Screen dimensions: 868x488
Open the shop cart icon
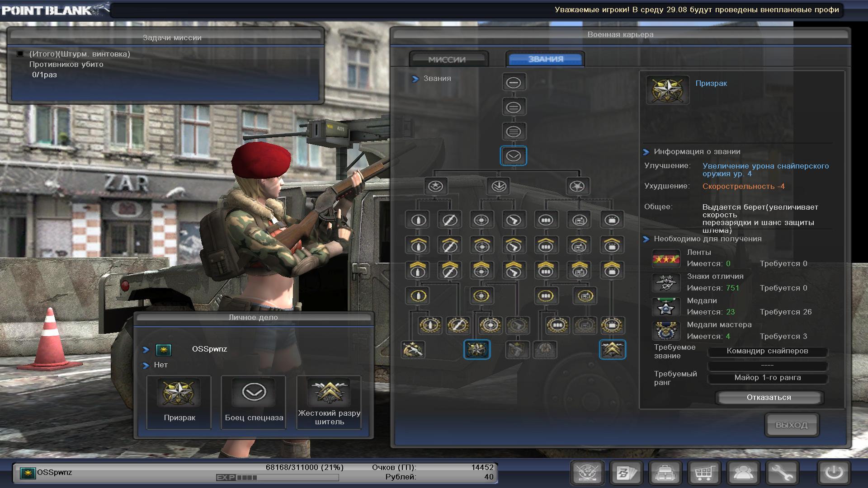703,473
